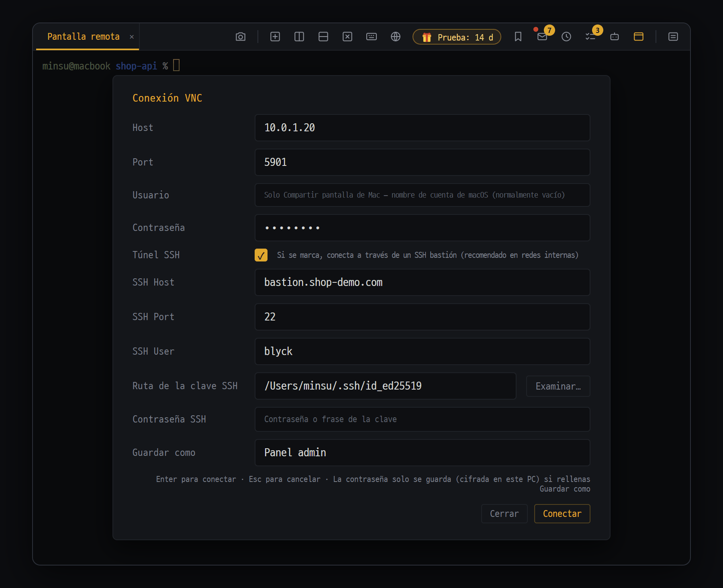Viewport: 723px width, 588px height.
Task: Open new pane with plus icon
Action: 275,37
